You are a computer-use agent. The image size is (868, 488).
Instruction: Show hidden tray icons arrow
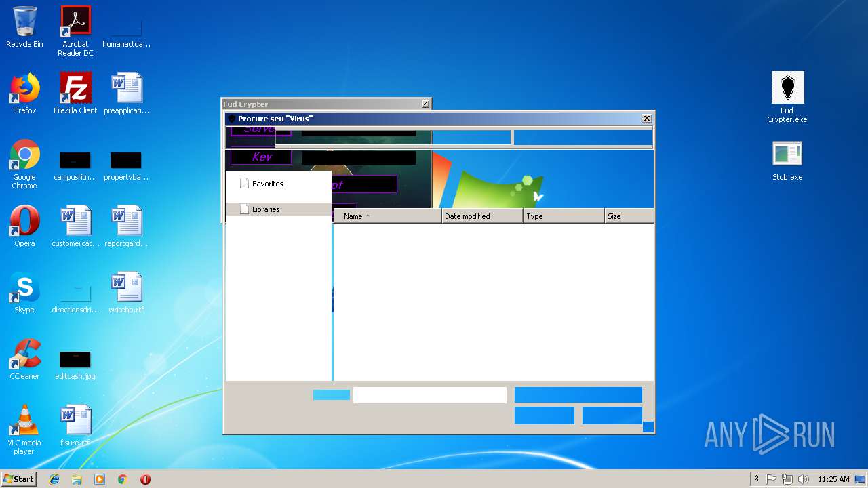click(756, 479)
